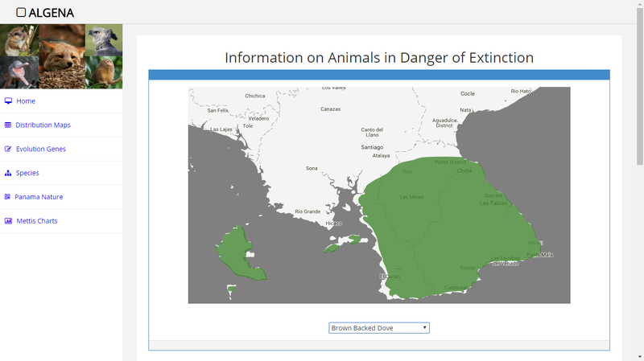Image resolution: width=644 pixels, height=361 pixels.
Task: Open the Distribution Maps menu item
Action: coord(43,125)
